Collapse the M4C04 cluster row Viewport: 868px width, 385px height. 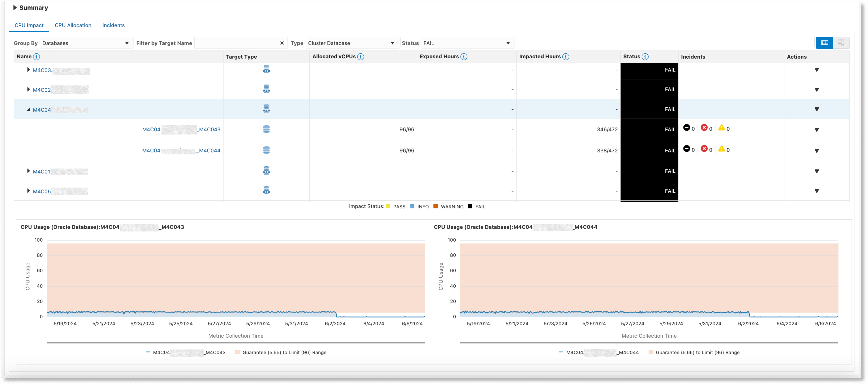click(28, 109)
